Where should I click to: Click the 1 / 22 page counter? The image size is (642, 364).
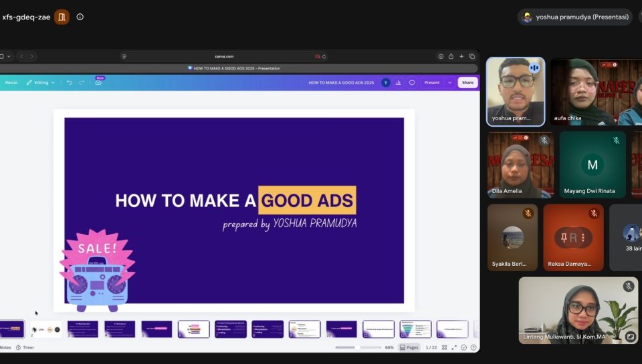point(431,347)
